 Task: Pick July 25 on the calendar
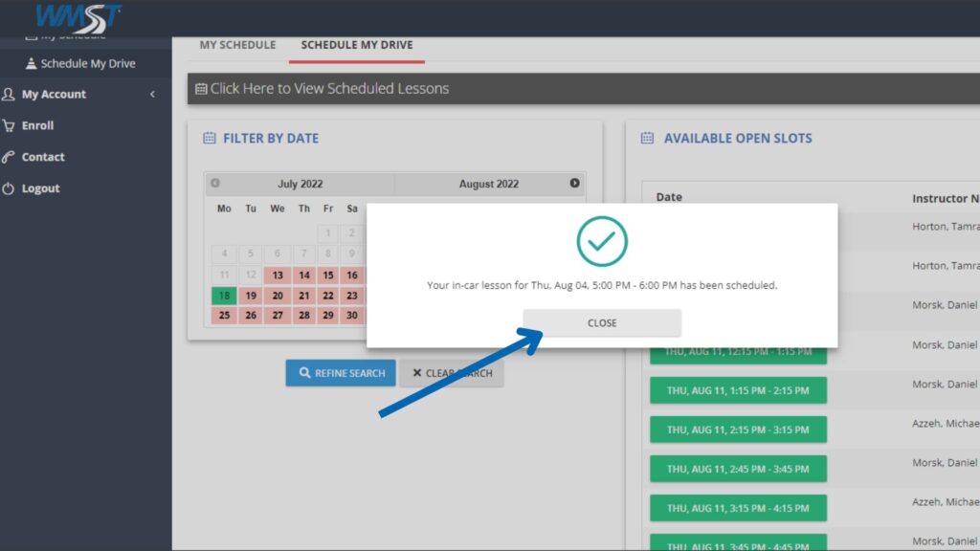coord(224,316)
